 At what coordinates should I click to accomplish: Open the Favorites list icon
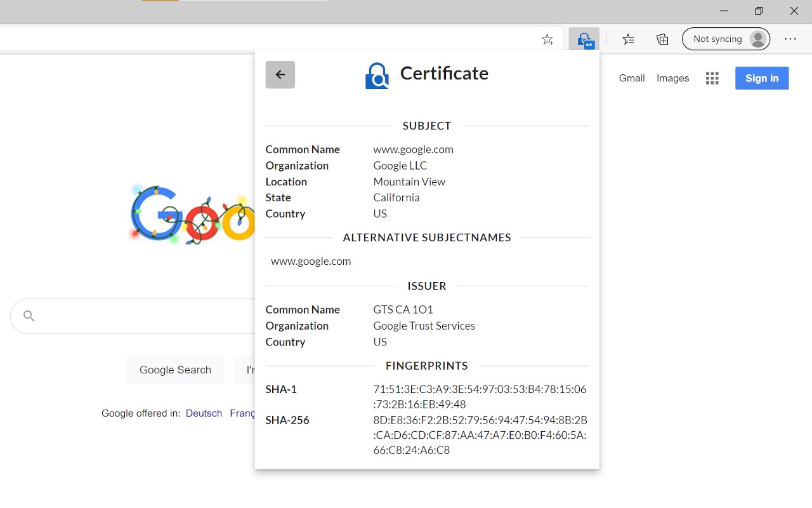629,39
